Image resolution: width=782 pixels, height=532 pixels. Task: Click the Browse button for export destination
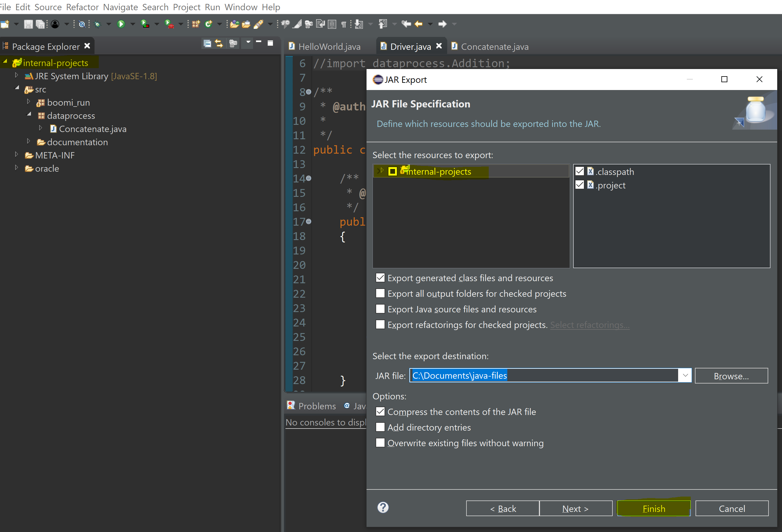pyautogui.click(x=731, y=376)
